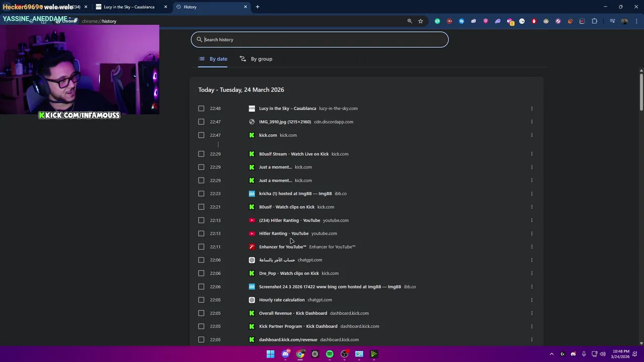Open the Overall Revenue - Kick Dashboard link
This screenshot has width=644, height=362.
tap(293, 313)
